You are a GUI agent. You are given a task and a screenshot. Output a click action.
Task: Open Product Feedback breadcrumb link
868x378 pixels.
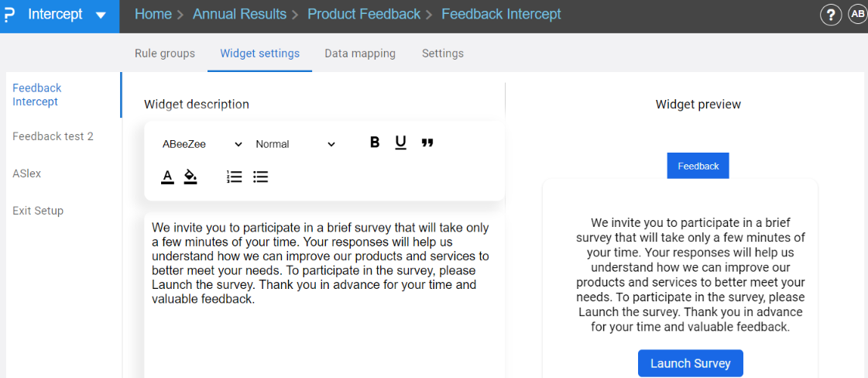pos(364,15)
